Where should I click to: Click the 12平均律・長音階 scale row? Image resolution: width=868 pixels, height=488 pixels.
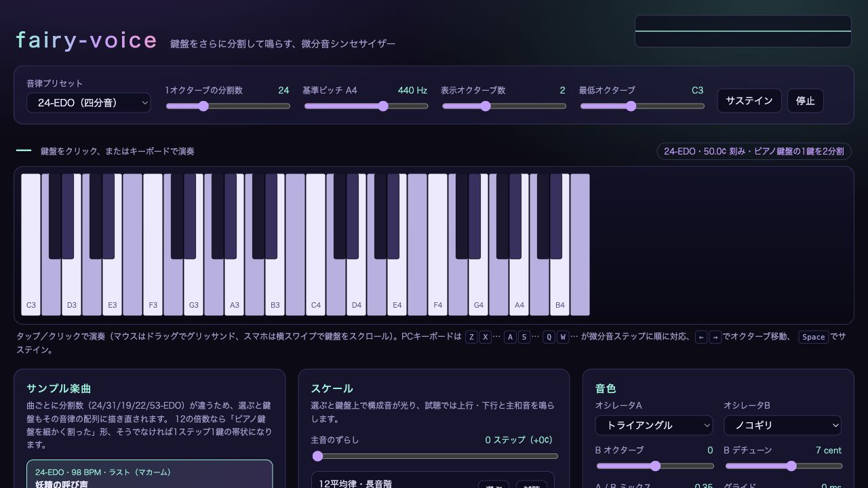(433, 480)
